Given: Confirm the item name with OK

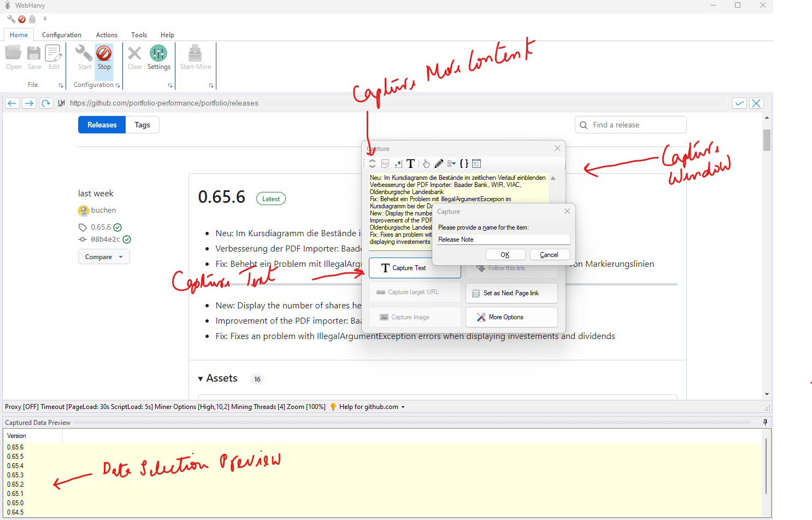Looking at the screenshot, I should pos(505,255).
